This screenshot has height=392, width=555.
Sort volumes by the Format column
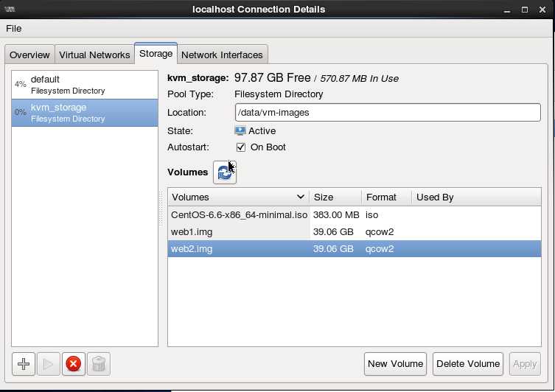386,197
